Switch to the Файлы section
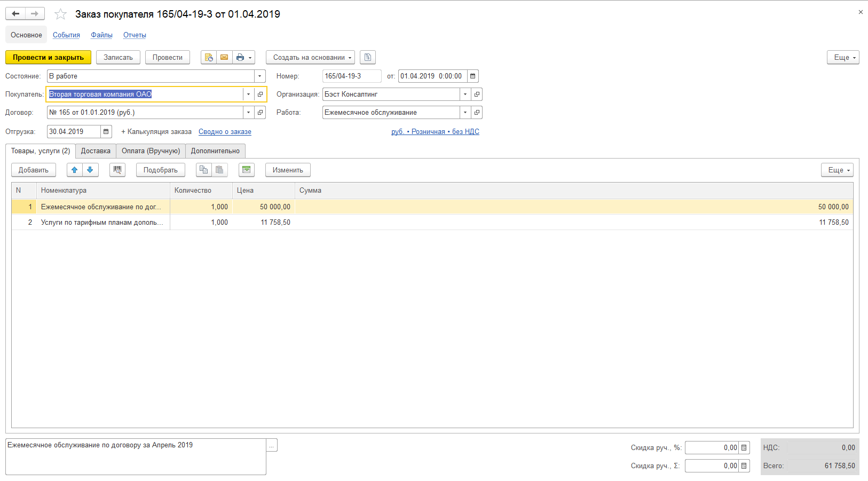868x481 pixels. pyautogui.click(x=101, y=35)
